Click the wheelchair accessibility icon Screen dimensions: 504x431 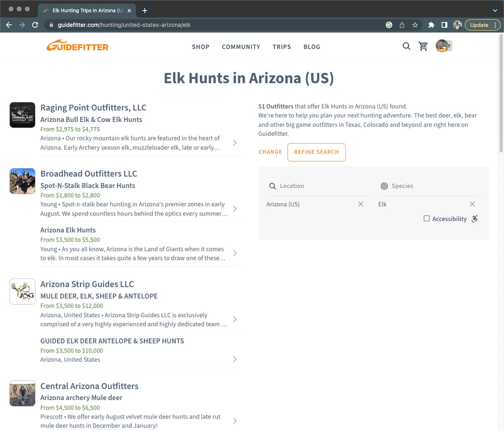click(x=475, y=218)
